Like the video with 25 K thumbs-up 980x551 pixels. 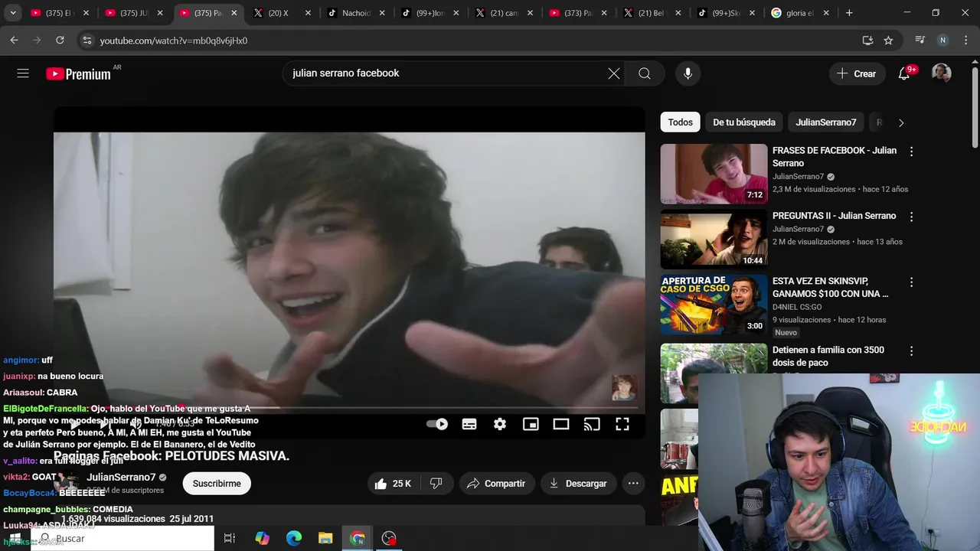(394, 484)
